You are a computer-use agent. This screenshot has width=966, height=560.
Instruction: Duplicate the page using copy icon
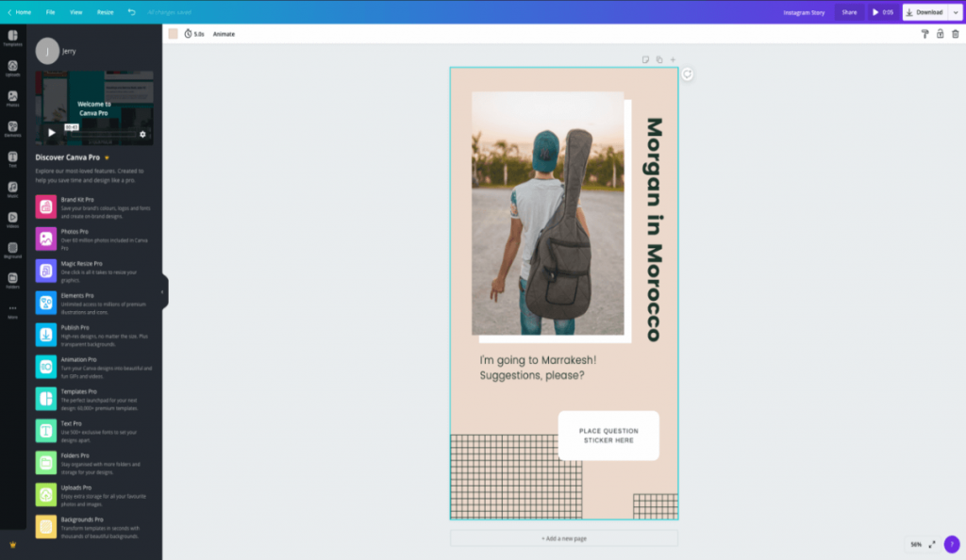[659, 59]
